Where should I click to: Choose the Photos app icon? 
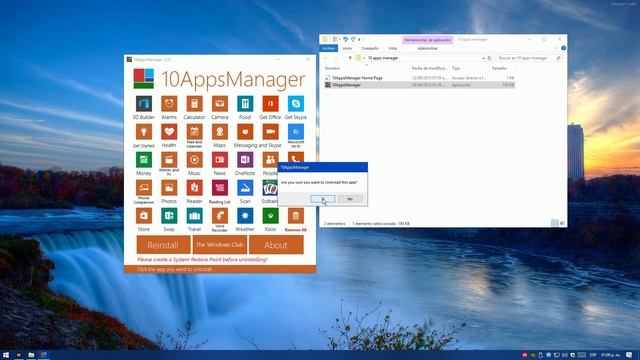pos(169,188)
